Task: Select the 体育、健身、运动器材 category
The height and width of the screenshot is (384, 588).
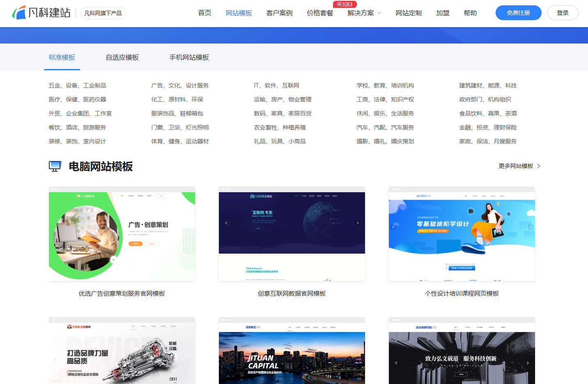Action: coord(180,141)
